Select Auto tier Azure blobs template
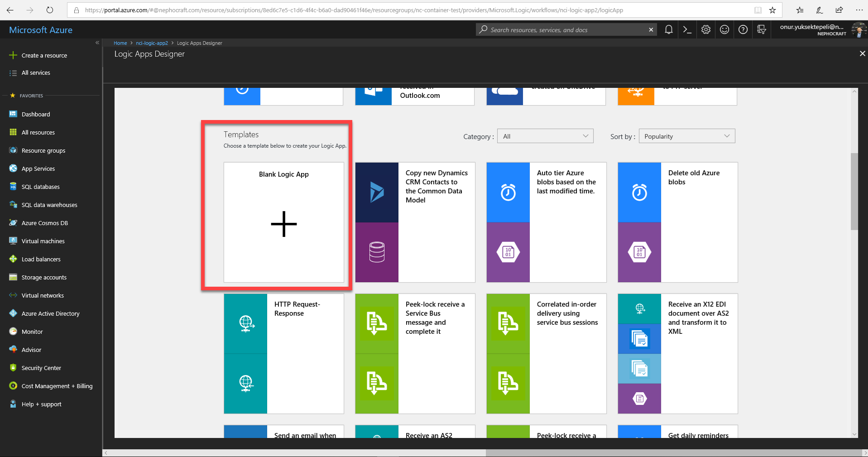Screen dimensions: 868x457 tap(547, 222)
